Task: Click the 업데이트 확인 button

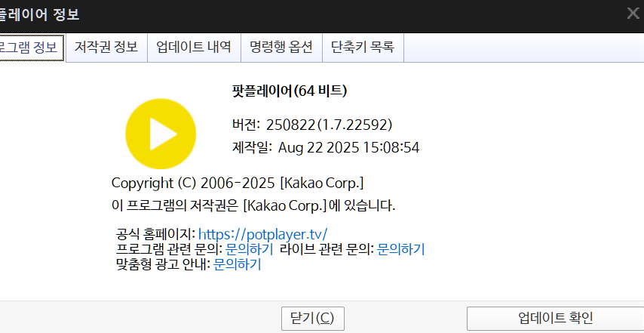Action: click(555, 318)
